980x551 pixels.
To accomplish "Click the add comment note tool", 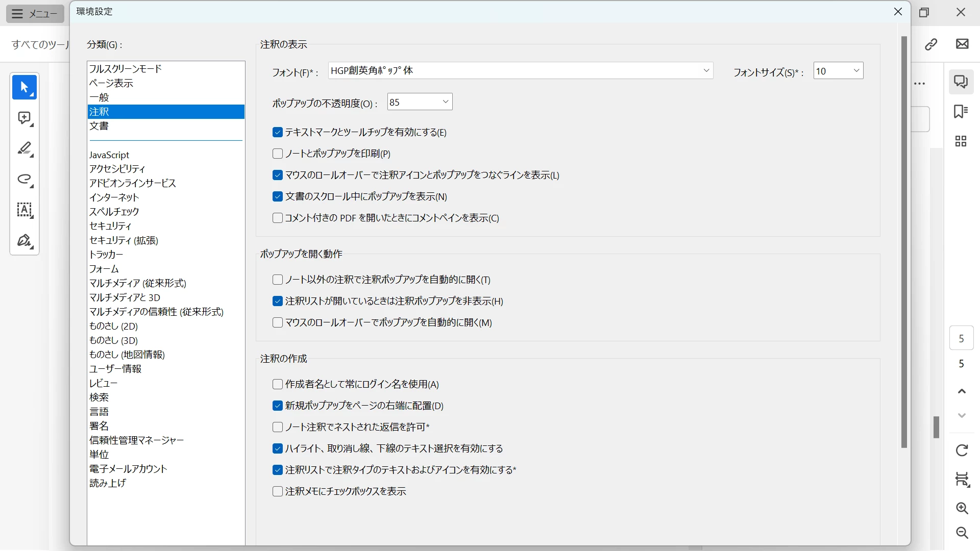I will [24, 118].
